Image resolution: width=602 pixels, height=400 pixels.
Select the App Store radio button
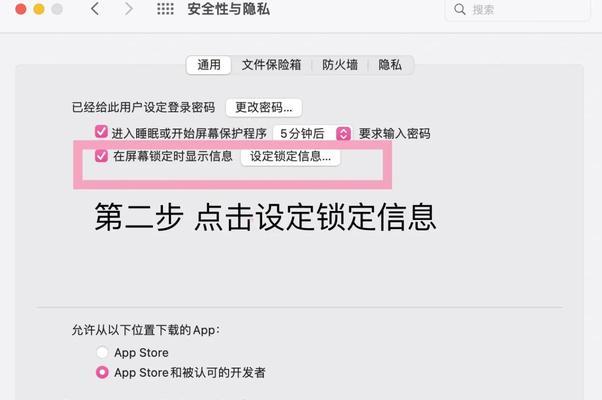(102, 352)
